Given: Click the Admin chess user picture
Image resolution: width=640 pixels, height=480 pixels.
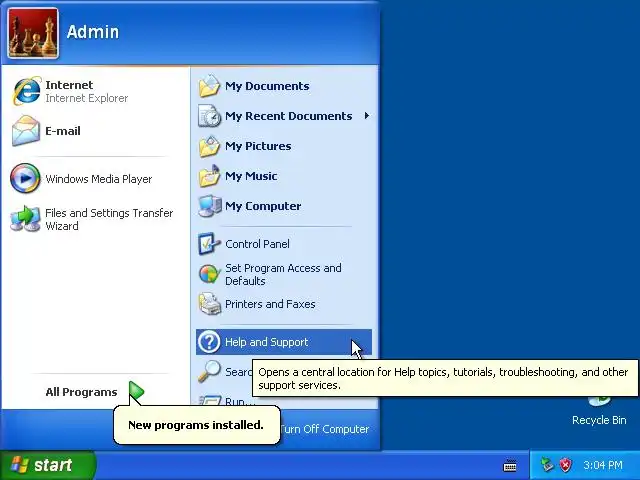Looking at the screenshot, I should (33, 33).
